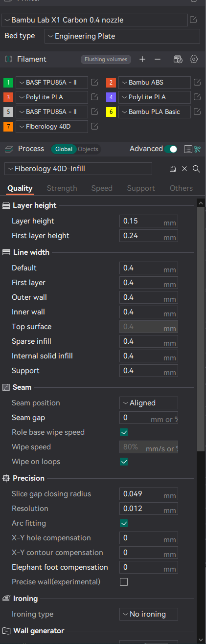Click the X-Y hole compensation field
This screenshot has width=206, height=644.
point(149,538)
